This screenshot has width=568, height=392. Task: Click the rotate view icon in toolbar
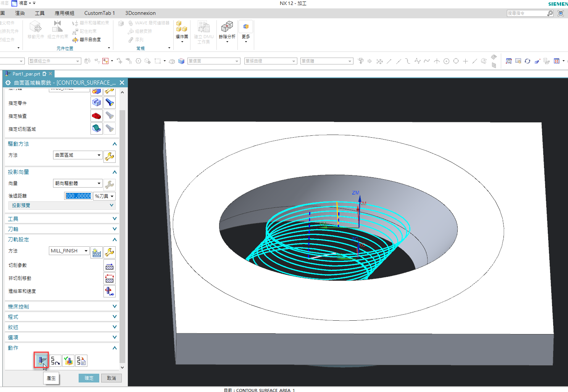coord(527,61)
